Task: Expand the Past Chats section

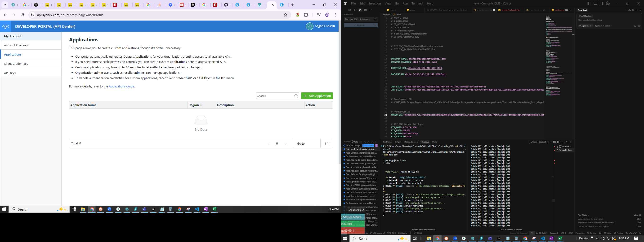Action: click(583, 215)
